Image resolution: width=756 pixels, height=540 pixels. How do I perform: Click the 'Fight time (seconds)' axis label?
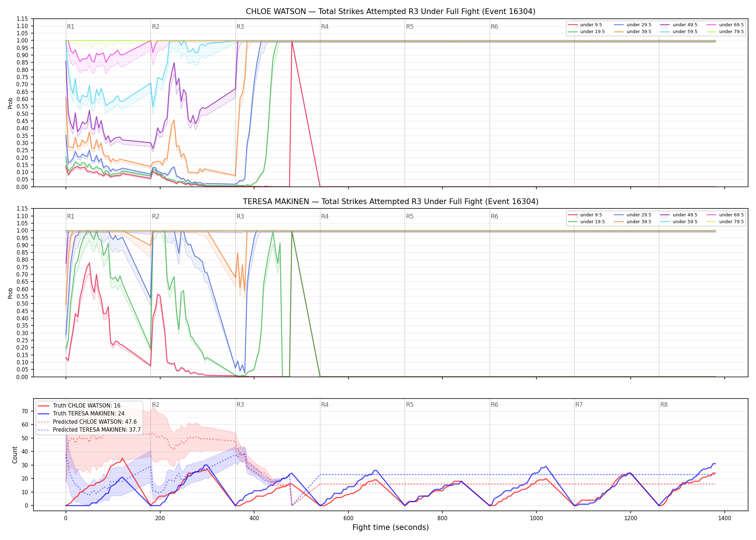pos(391,527)
